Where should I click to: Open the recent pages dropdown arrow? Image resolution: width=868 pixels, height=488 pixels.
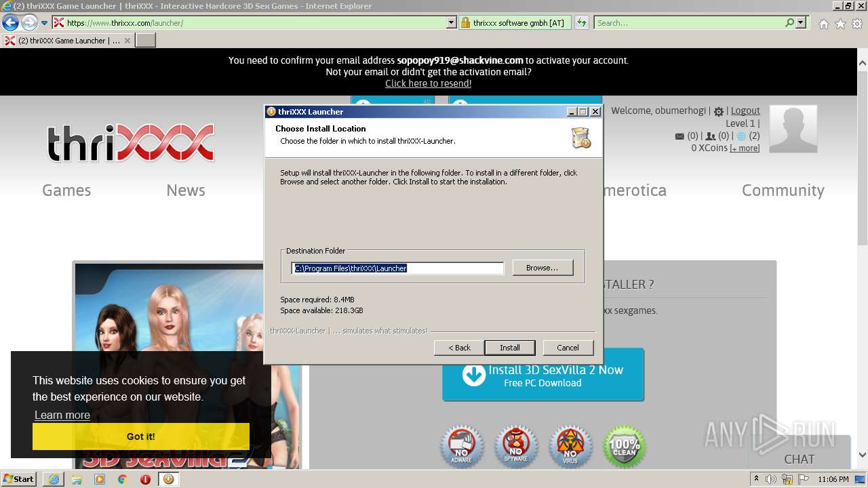[45, 23]
